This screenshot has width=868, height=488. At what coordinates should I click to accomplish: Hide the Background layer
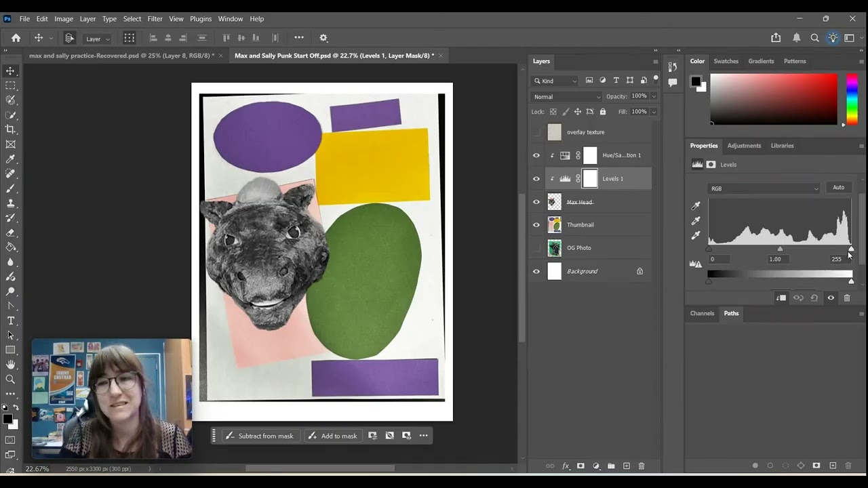[536, 271]
